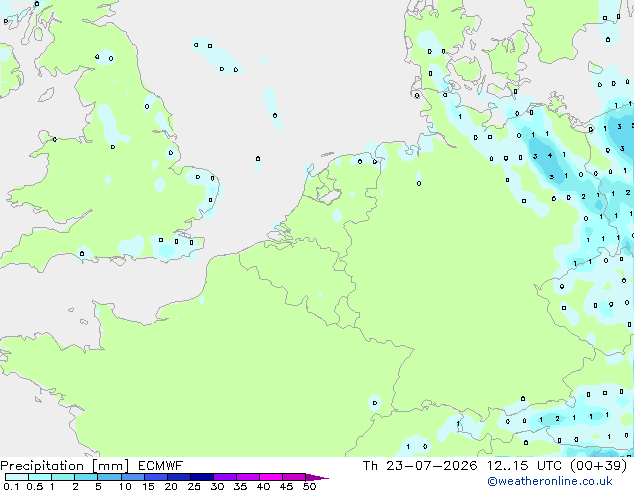Click the 30–35 mm purple legend swatch

click(x=225, y=477)
